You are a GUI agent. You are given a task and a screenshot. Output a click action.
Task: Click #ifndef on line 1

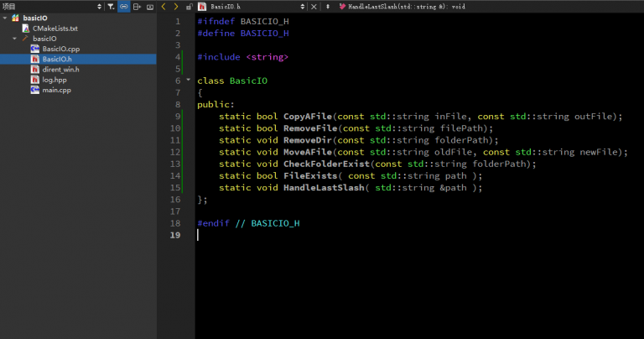(216, 21)
